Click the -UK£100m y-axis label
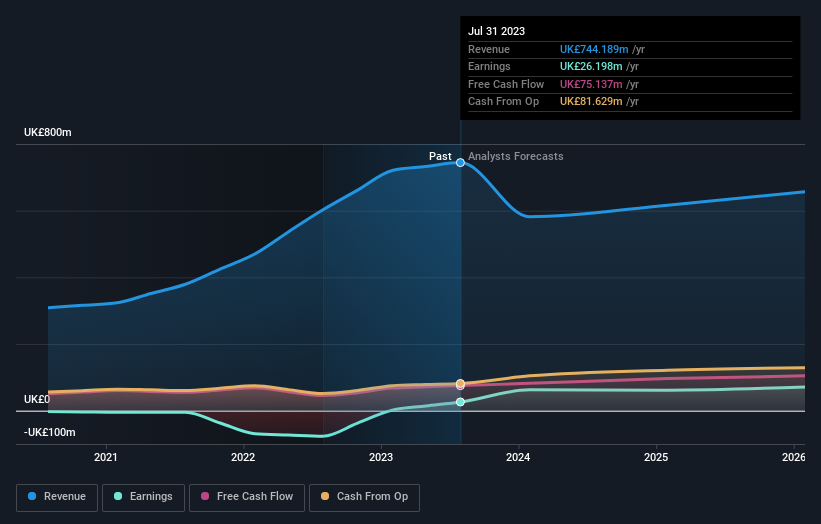Image resolution: width=821 pixels, height=524 pixels. [x=50, y=432]
